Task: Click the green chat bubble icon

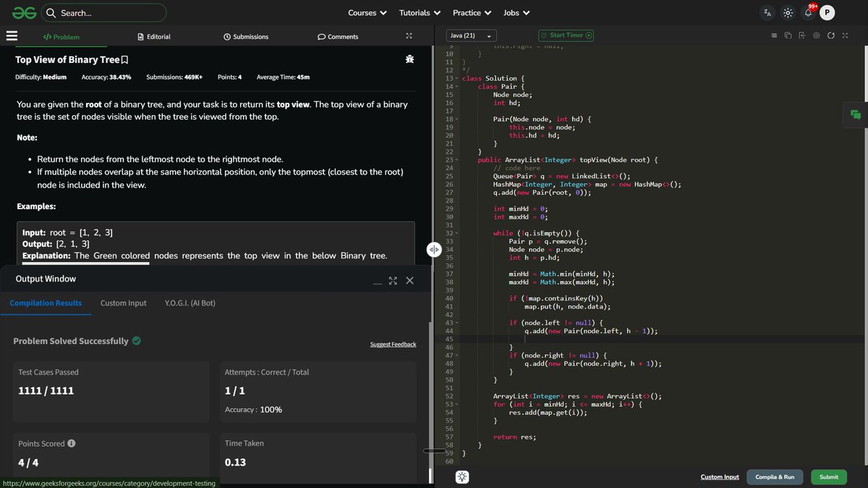Action: tap(856, 114)
